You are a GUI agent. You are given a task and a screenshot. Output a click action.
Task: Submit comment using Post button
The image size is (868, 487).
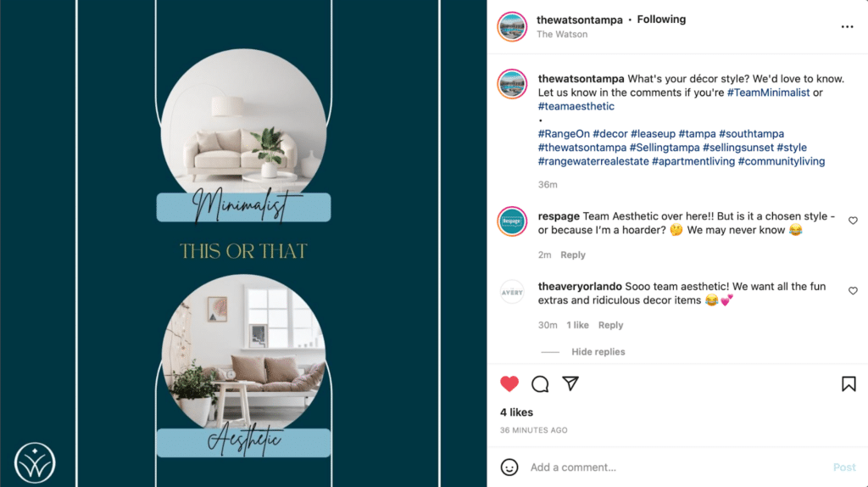(x=844, y=467)
